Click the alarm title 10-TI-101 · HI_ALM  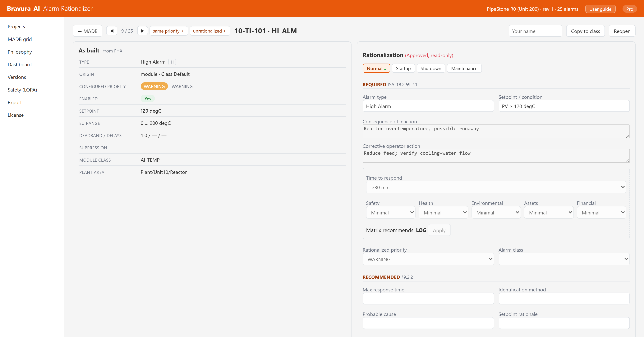(x=265, y=31)
